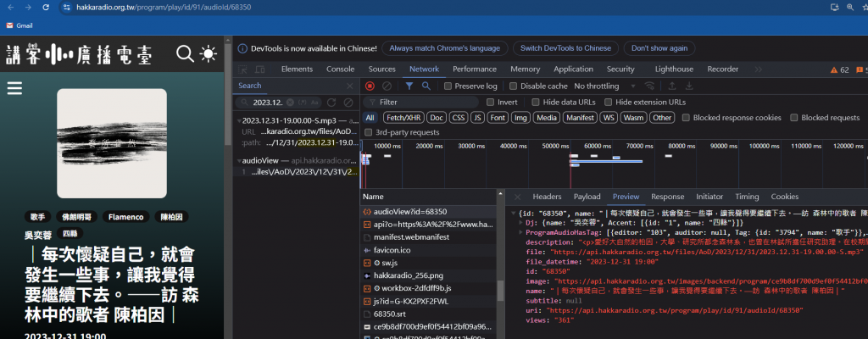Check the Disable cache option
868x339 pixels.
514,86
